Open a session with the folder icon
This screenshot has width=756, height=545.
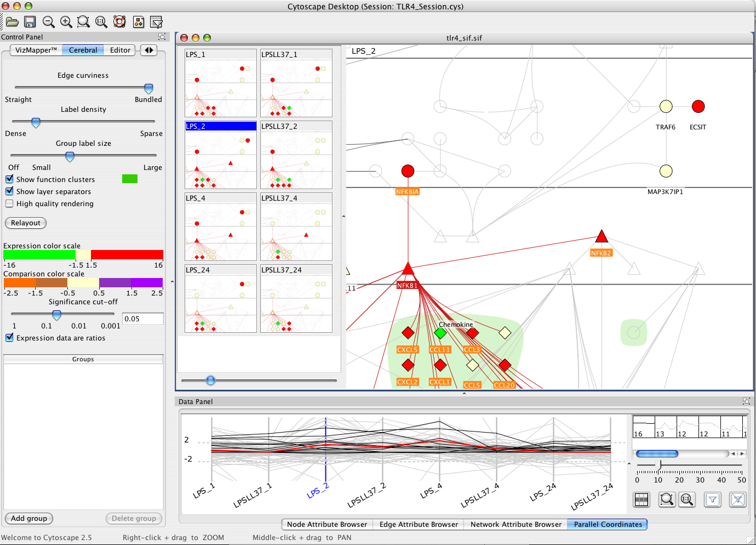click(12, 22)
